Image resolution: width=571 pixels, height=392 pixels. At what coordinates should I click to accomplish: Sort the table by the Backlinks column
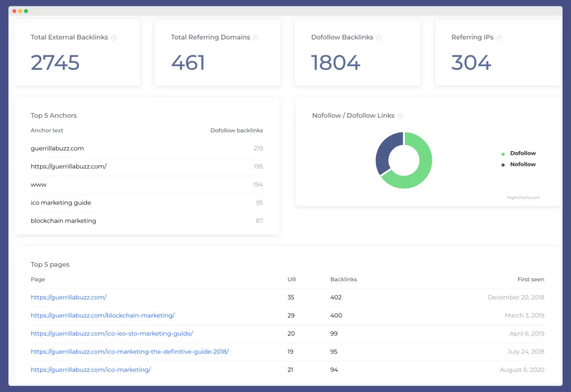tap(343, 279)
